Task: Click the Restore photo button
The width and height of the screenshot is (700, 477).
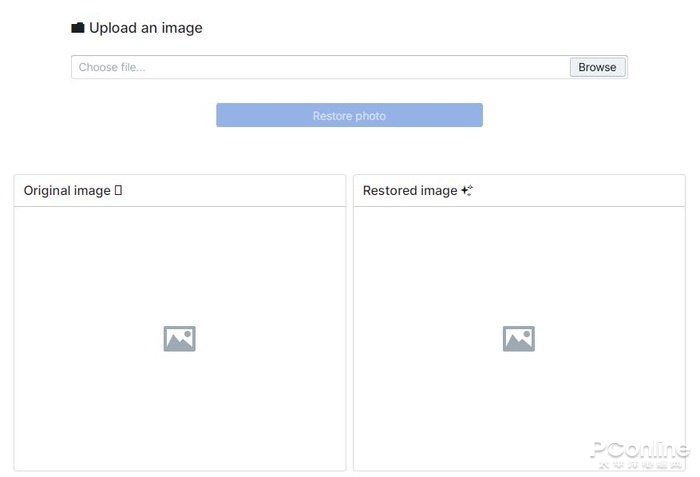Action: click(349, 116)
